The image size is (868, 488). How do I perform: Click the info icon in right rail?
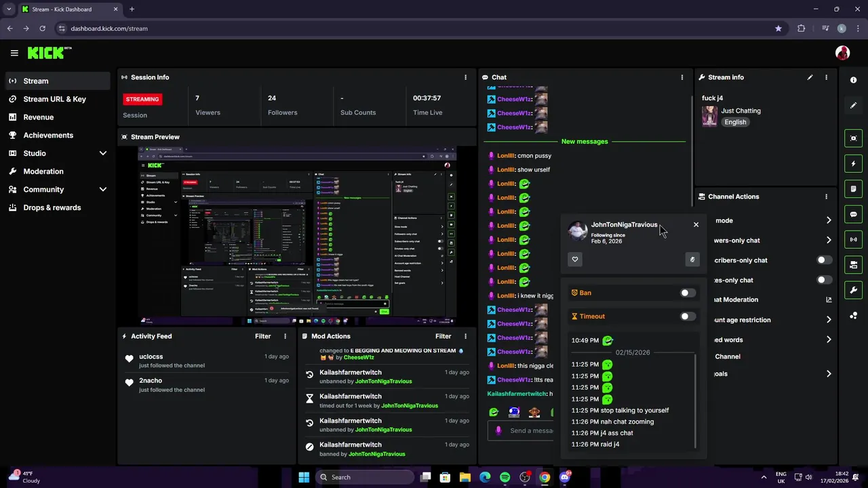click(x=853, y=80)
